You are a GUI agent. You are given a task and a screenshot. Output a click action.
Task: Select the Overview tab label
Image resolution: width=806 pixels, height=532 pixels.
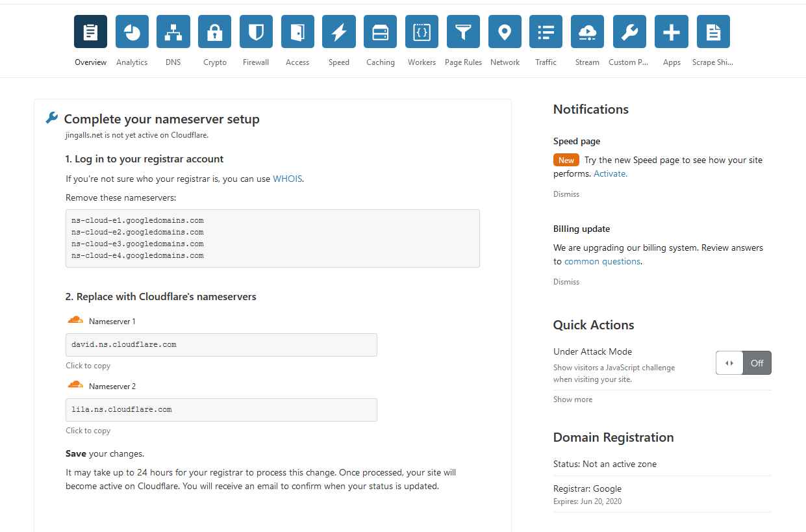[x=91, y=62]
